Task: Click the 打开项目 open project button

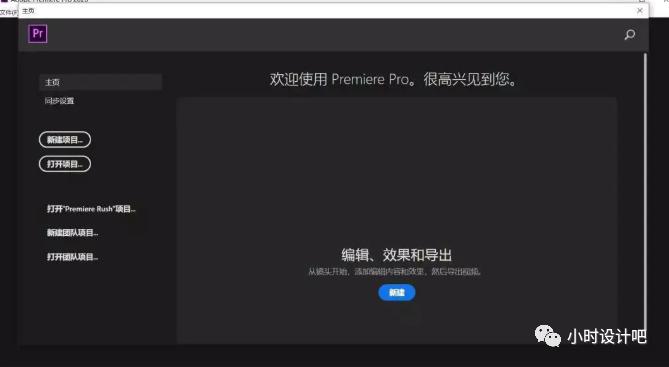Action: pos(65,164)
